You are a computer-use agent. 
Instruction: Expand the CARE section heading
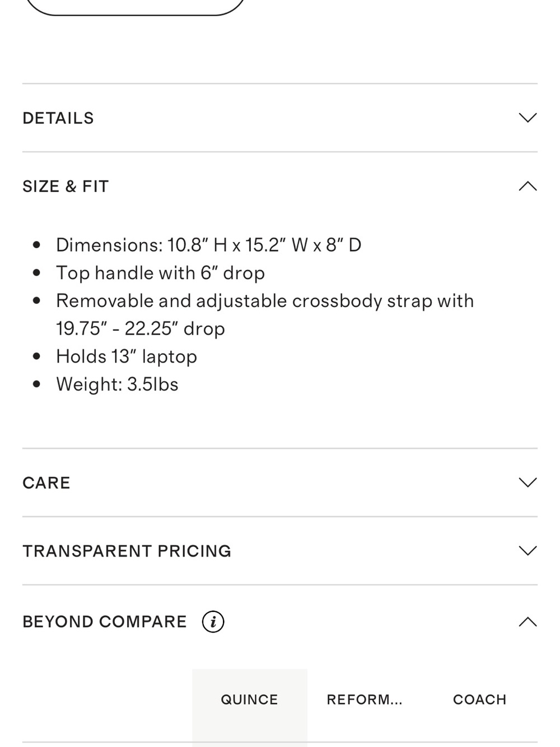click(46, 483)
